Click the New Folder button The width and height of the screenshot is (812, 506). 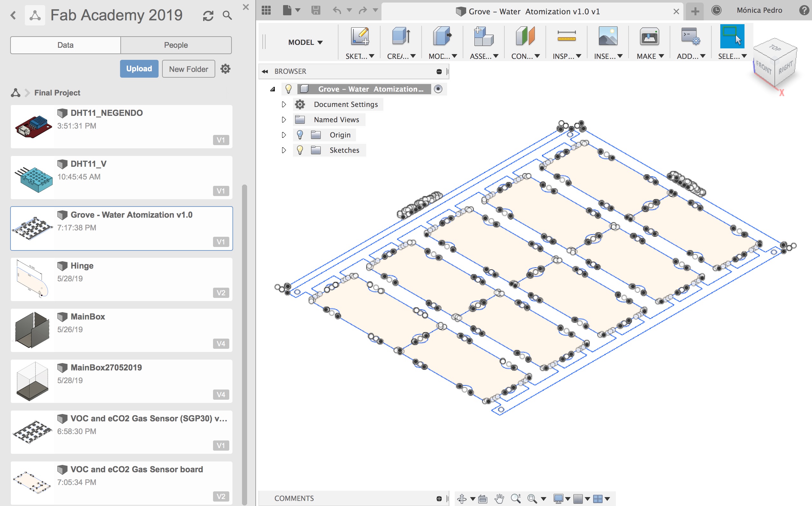[189, 69]
